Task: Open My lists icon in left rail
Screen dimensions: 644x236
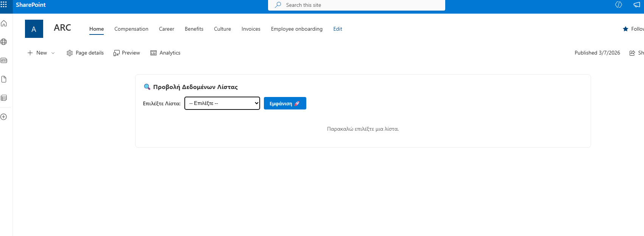Action: 4,98
